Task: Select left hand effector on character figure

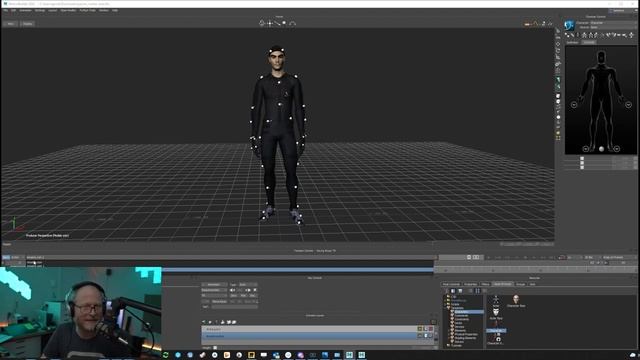Action: pyautogui.click(x=629, y=104)
